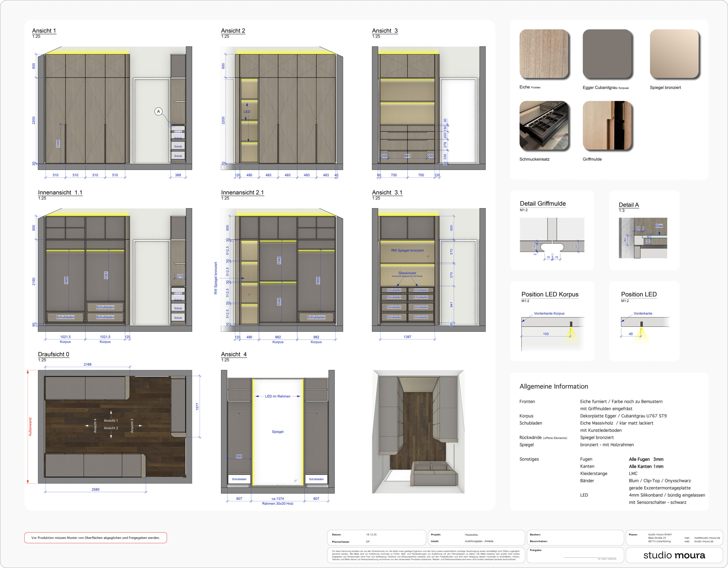728x568 pixels.
Task: Click the Vorderkante Korpus label
Action: tap(549, 313)
